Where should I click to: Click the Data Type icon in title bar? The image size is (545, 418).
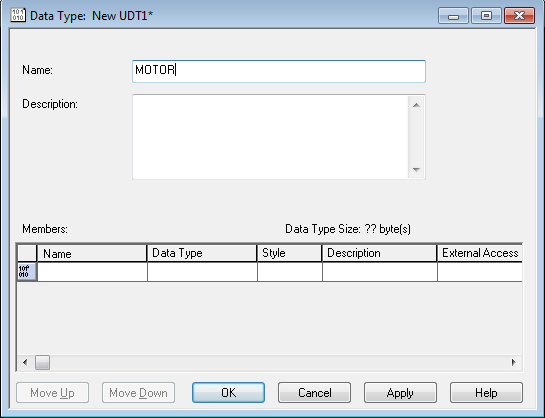point(18,15)
